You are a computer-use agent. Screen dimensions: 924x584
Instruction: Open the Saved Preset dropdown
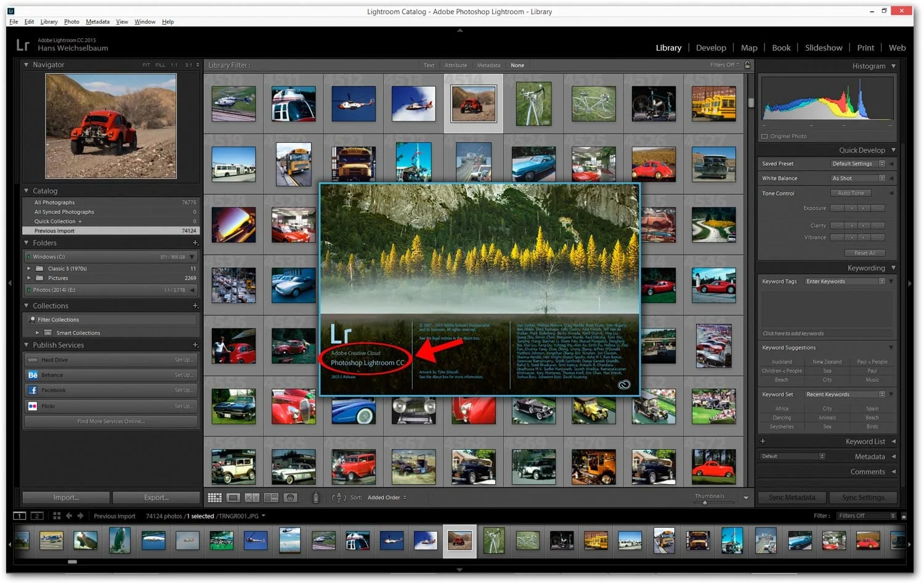(x=858, y=164)
